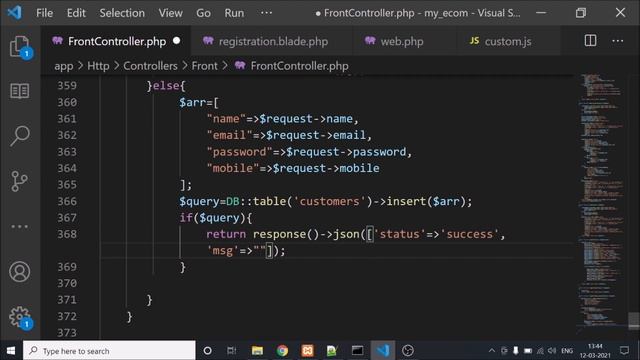The height and width of the screenshot is (360, 640).
Task: Click the VS Code logo icon
Action: [14, 13]
